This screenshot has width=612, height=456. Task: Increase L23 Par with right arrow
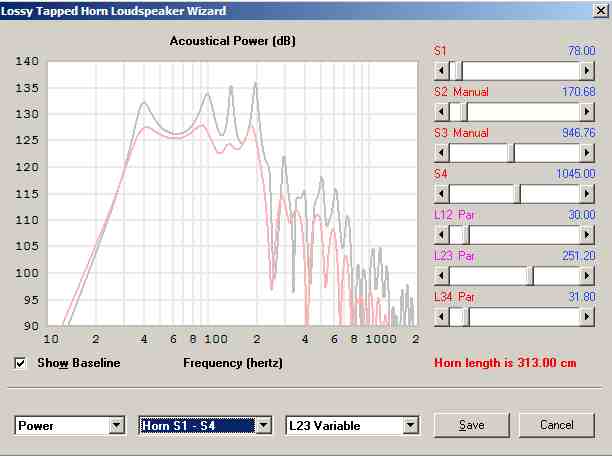click(x=586, y=276)
